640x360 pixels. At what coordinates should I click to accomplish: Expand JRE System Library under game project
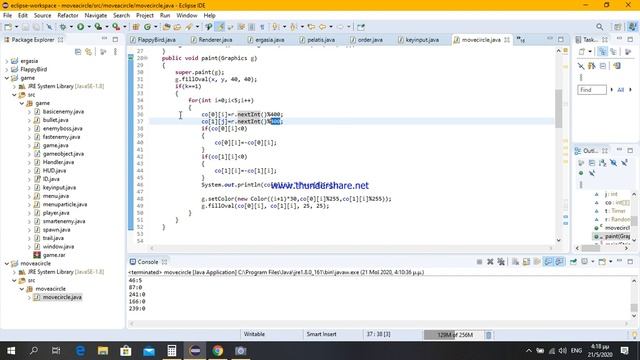coord(14,87)
